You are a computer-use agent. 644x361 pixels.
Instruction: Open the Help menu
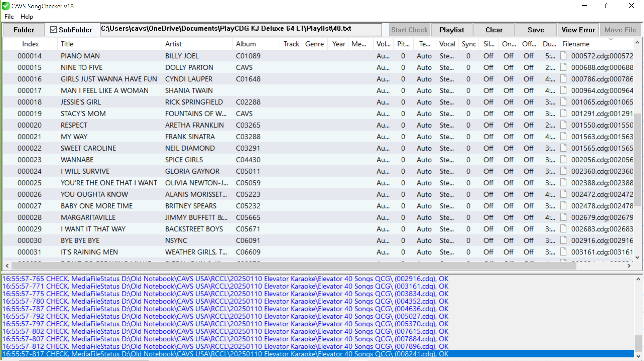pos(27,17)
